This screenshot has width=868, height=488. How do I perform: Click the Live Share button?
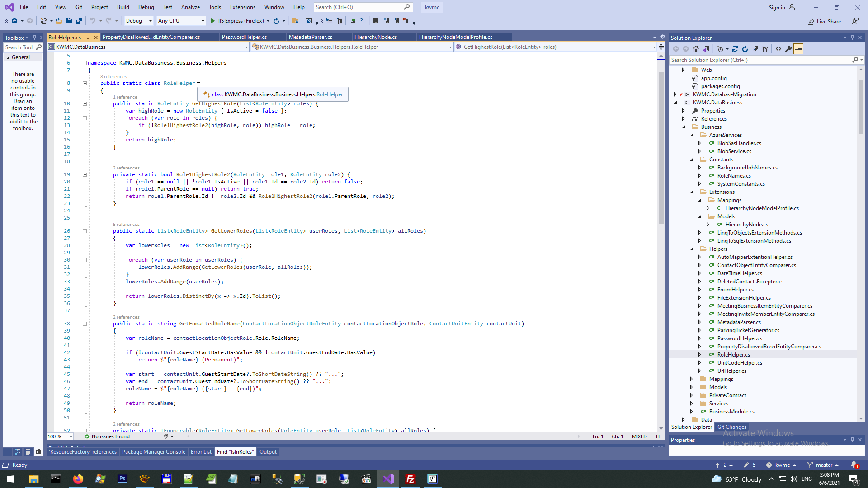tap(824, 21)
